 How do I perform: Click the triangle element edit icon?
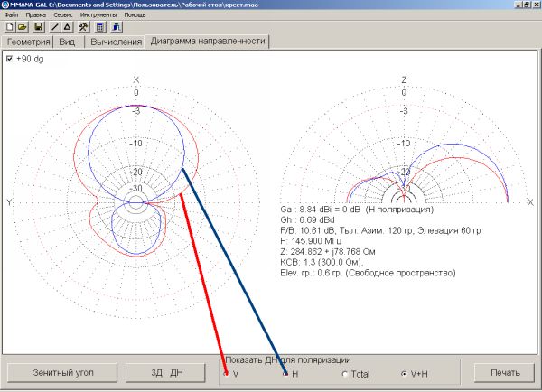(x=67, y=27)
